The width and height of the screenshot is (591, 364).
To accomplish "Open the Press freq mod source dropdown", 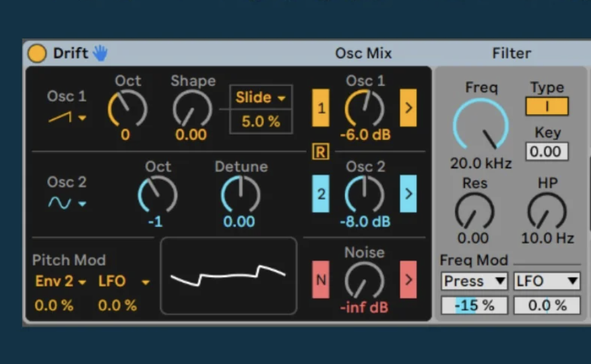I will (x=474, y=281).
